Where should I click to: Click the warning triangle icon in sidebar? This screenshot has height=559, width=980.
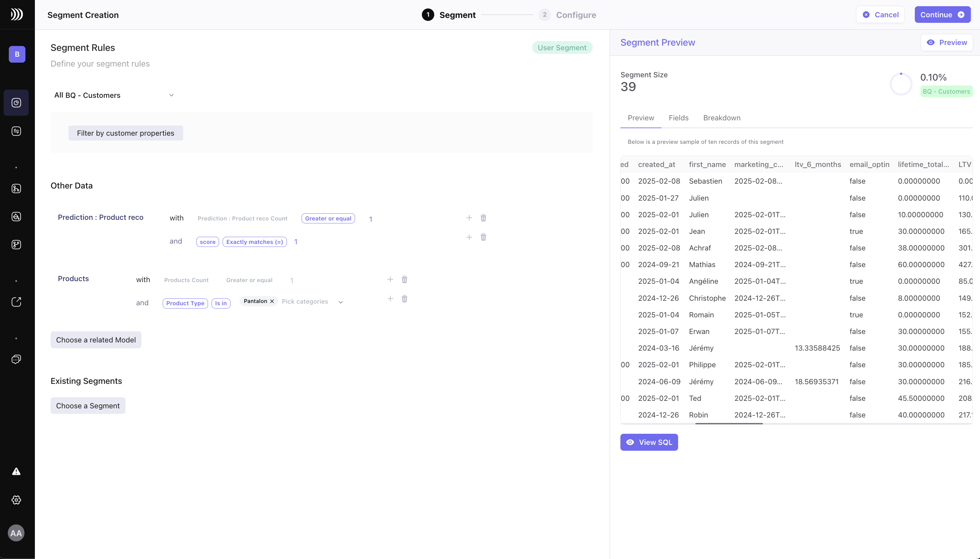(16, 472)
